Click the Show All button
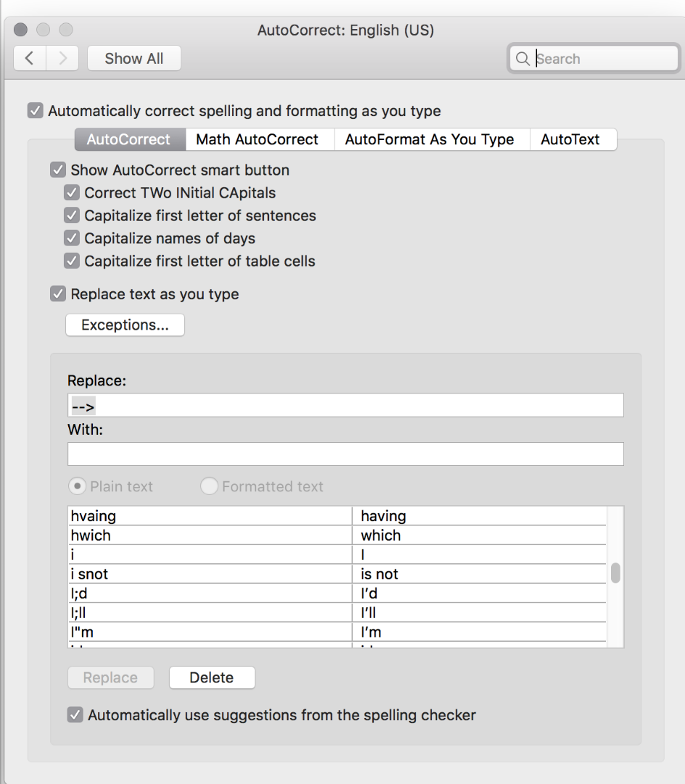Screen dimensions: 685x784 coord(134,59)
